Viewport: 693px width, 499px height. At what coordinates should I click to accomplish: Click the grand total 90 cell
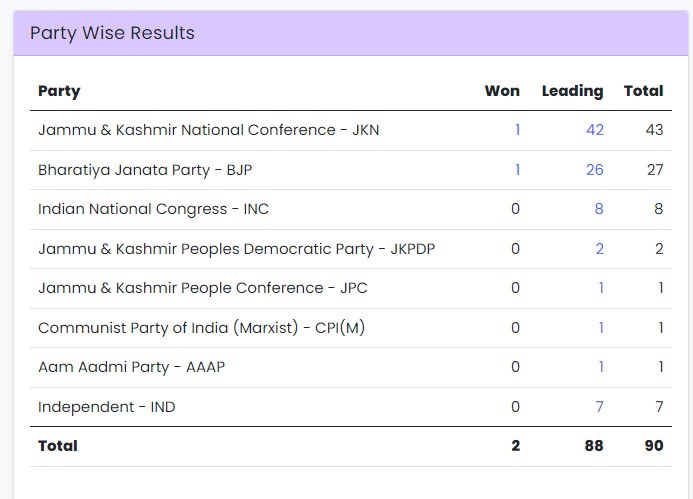click(x=653, y=446)
